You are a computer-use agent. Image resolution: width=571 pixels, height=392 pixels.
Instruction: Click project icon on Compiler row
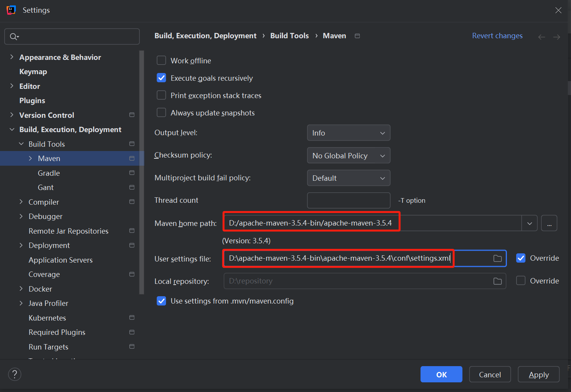click(132, 202)
